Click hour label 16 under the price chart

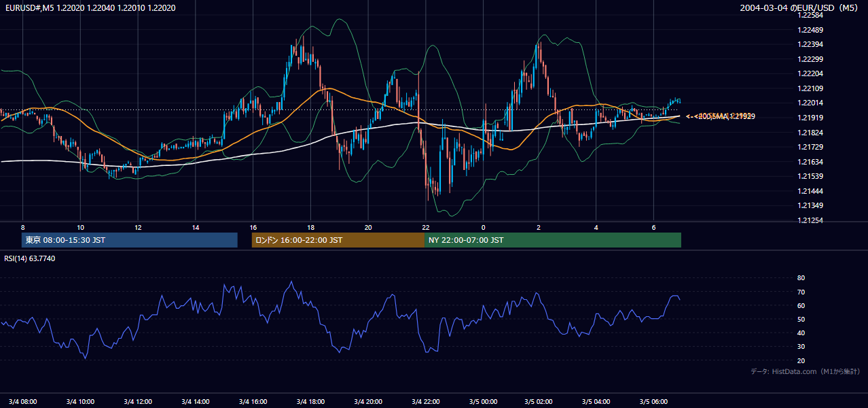253,227
